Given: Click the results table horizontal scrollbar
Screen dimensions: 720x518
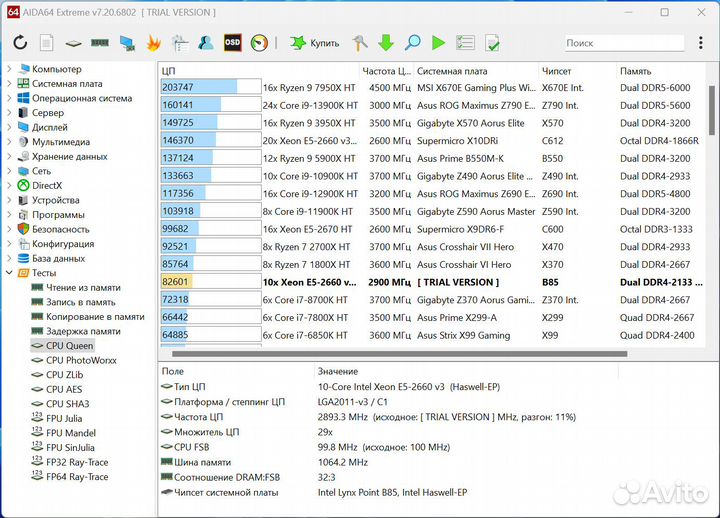Looking at the screenshot, I should click(x=400, y=353).
